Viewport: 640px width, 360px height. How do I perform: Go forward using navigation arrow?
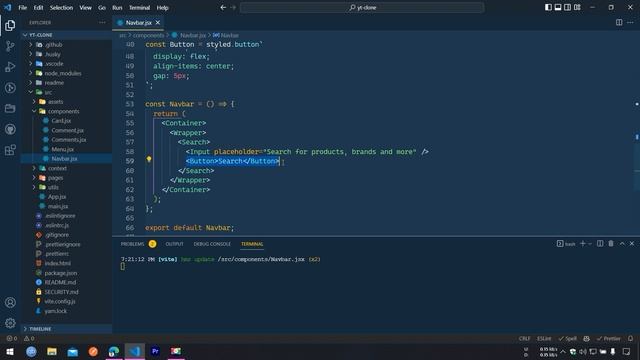point(233,7)
